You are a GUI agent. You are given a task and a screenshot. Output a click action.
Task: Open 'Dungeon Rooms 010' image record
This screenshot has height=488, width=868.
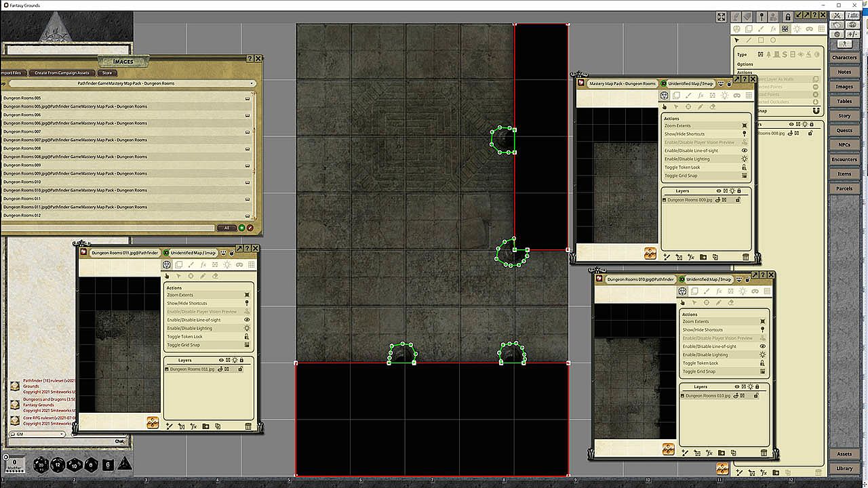pos(126,182)
